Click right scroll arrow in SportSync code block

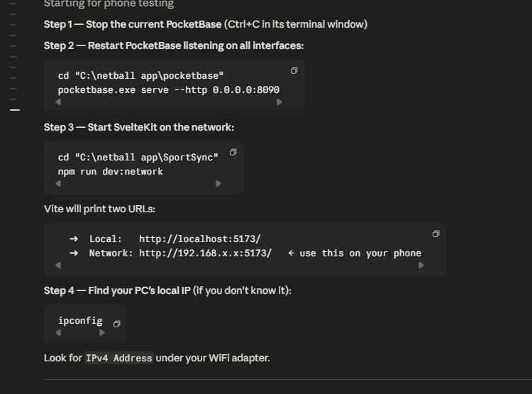[x=218, y=183]
